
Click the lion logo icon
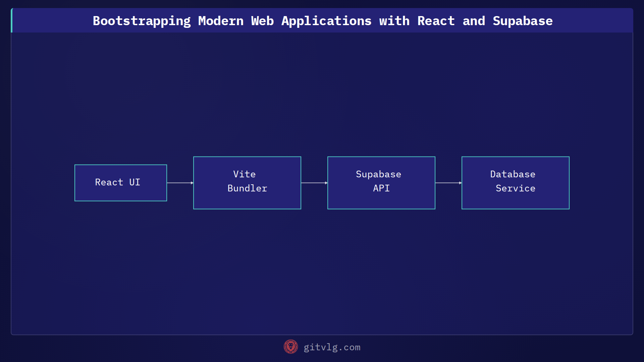(x=291, y=347)
